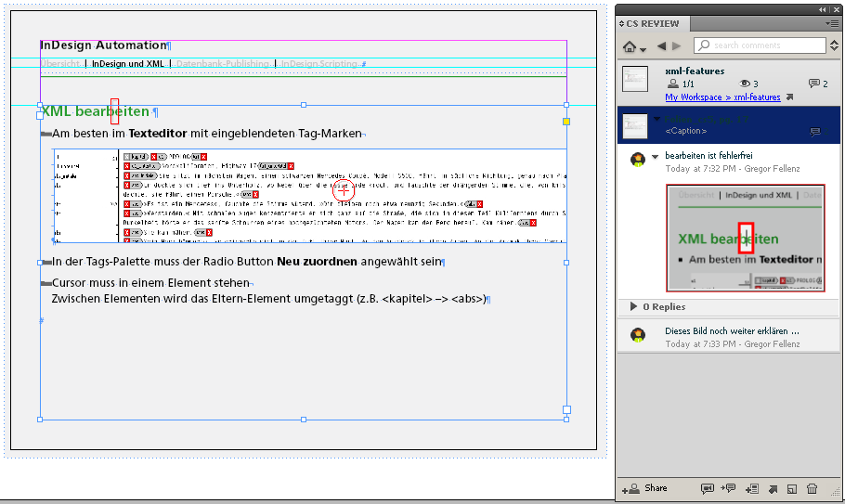This screenshot has height=504, width=845.
Task: Click the 'InDesign und XML' navigation text
Action: click(x=128, y=63)
